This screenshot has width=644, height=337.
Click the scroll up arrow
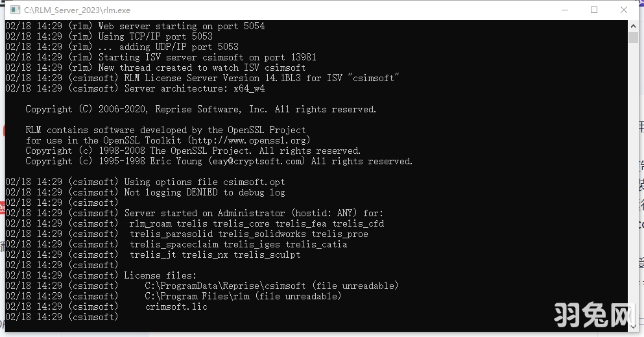[x=634, y=25]
